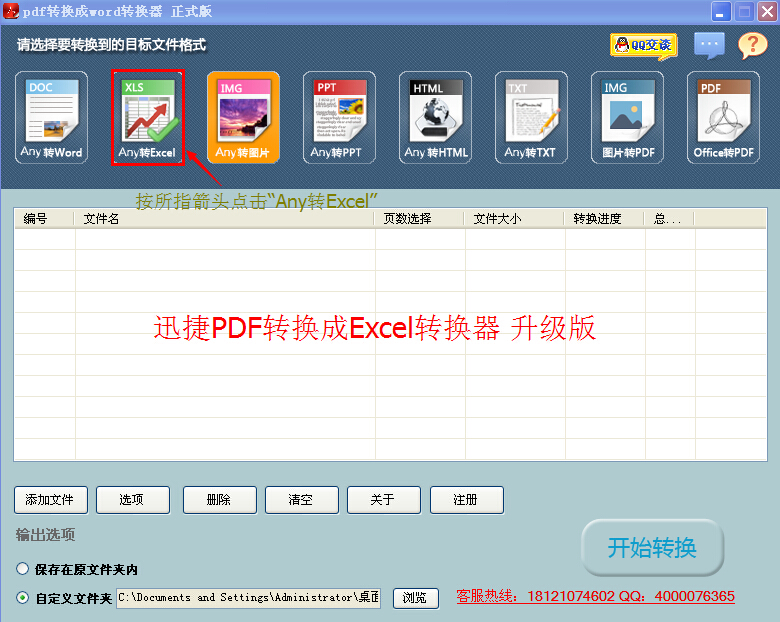Click the 文件大小 column header

pos(514,218)
